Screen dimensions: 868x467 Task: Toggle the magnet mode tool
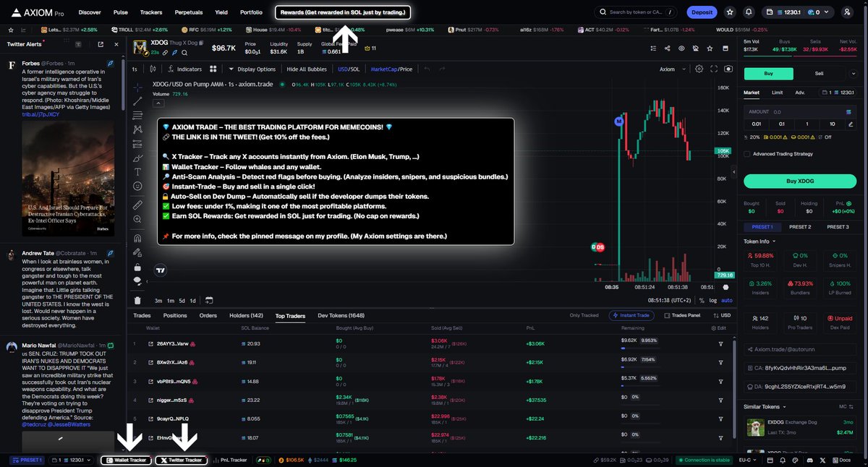pos(137,238)
